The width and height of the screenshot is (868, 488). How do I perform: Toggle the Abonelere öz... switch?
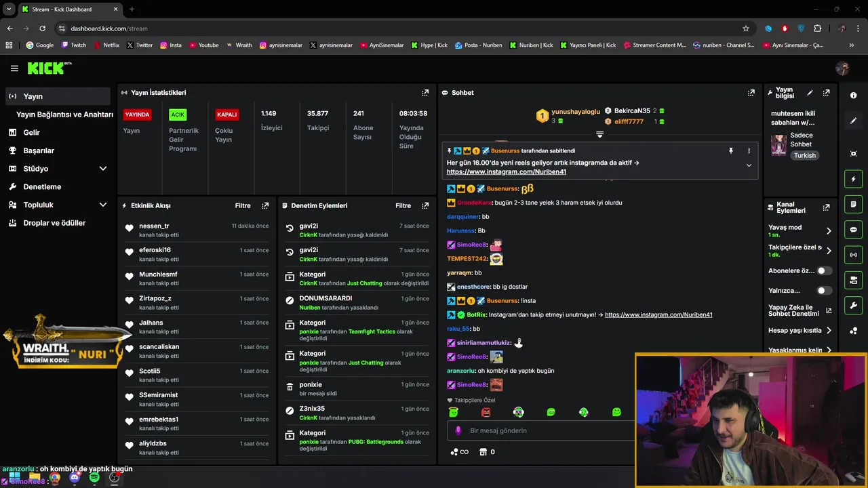[824, 270]
